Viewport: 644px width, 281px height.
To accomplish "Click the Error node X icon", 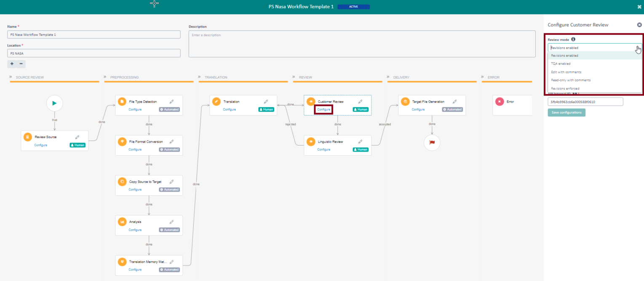I will point(499,101).
